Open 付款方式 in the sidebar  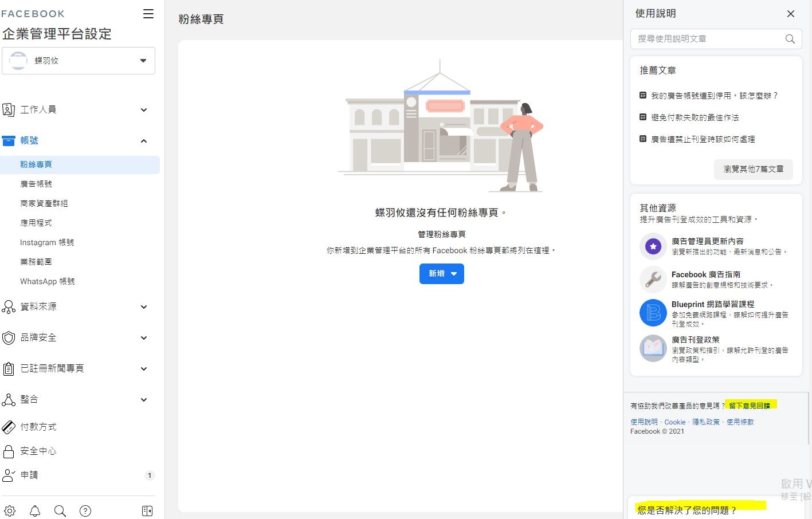point(38,427)
